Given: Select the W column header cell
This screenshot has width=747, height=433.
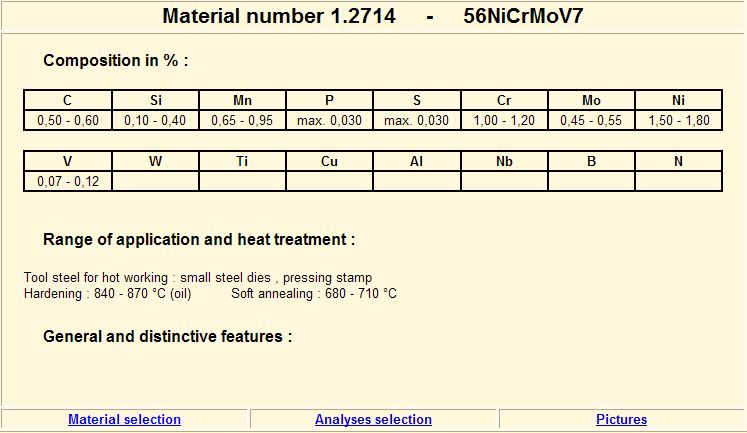Looking at the screenshot, I should pyautogui.click(x=155, y=161).
